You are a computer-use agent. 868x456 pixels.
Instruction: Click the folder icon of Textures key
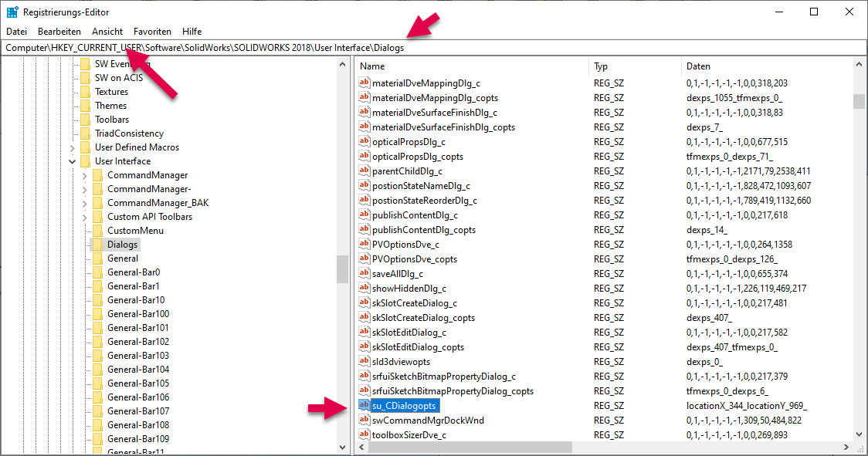coord(85,92)
